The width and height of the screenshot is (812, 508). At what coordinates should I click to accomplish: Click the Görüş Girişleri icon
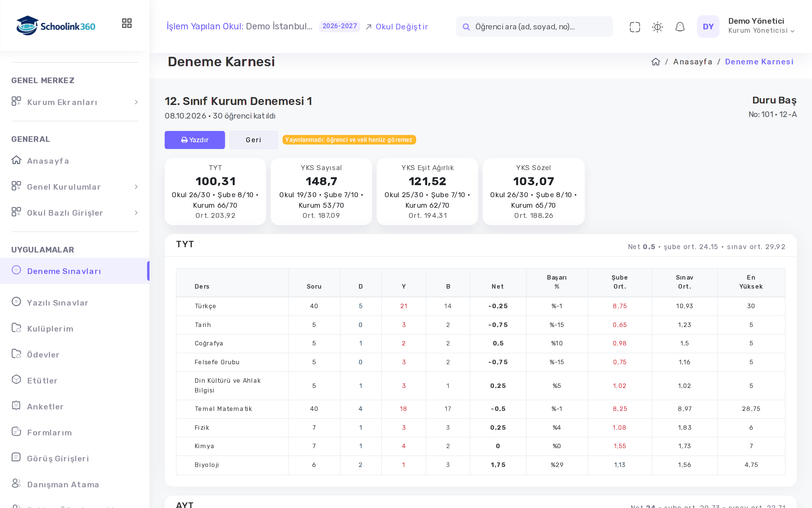point(16,458)
